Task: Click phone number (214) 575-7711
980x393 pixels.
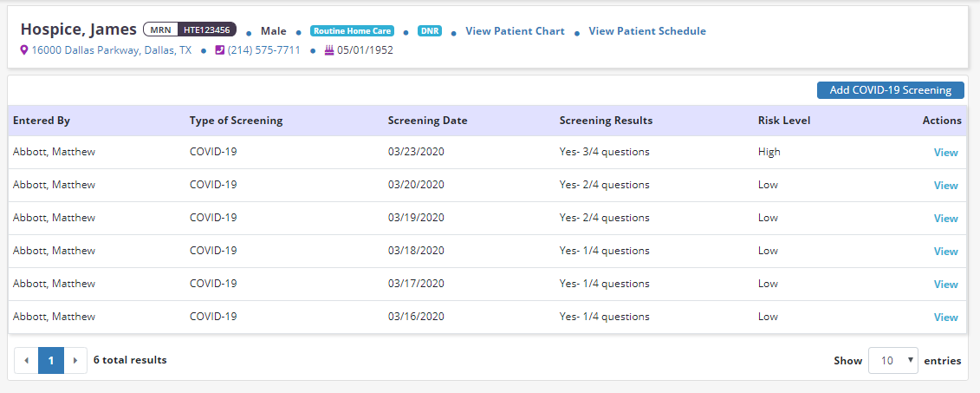Action: pos(263,50)
